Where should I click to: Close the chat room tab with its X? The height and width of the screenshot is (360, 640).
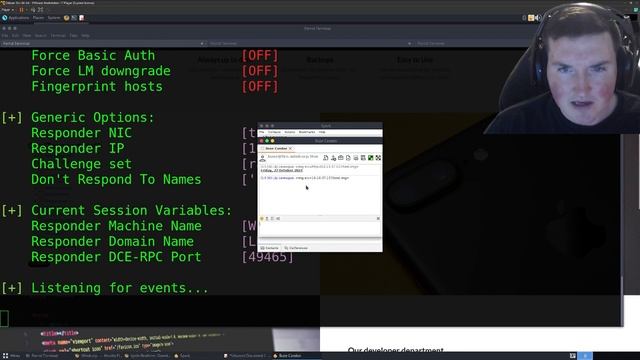(291, 149)
